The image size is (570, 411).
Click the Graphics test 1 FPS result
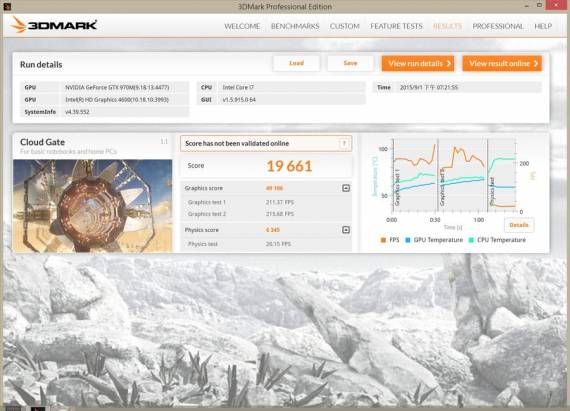click(280, 202)
